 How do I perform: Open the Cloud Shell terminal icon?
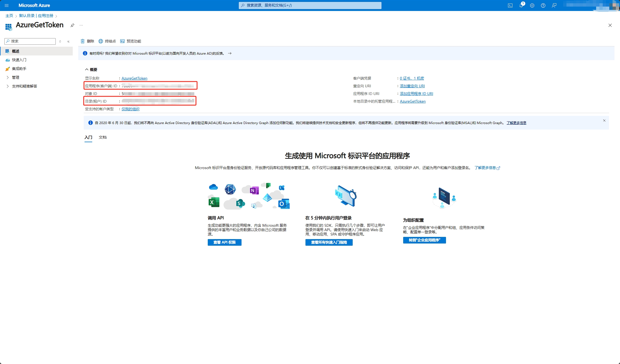pos(510,5)
